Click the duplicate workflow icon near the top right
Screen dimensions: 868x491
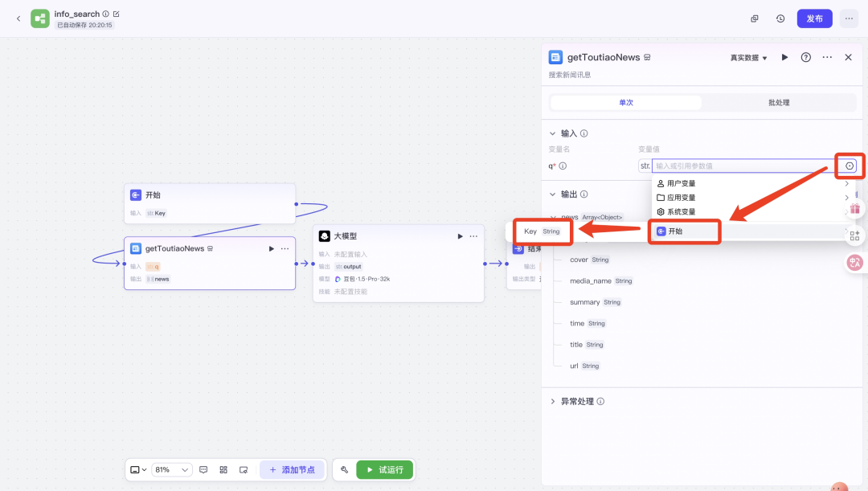coord(754,18)
